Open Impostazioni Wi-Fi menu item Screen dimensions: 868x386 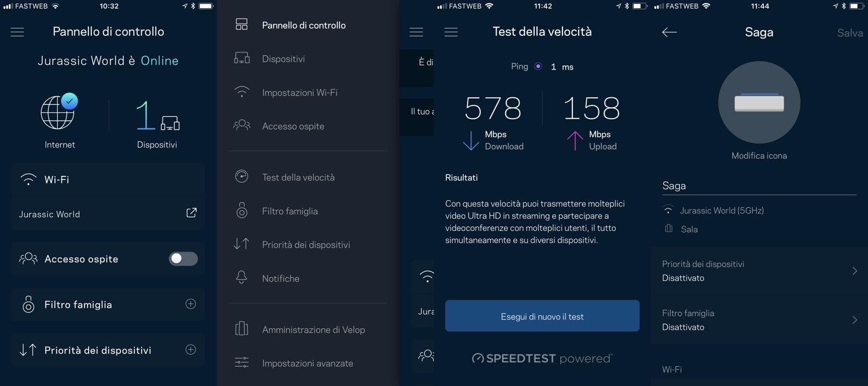click(299, 93)
